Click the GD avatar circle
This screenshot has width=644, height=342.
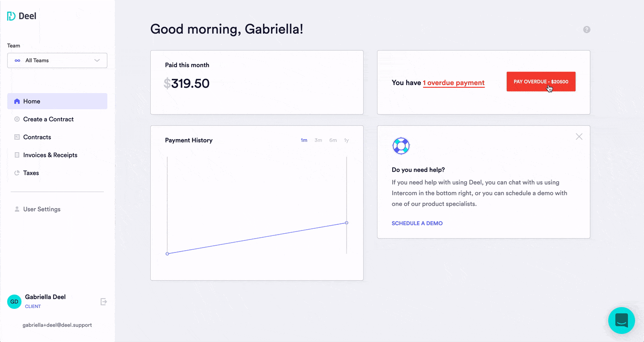click(x=14, y=302)
